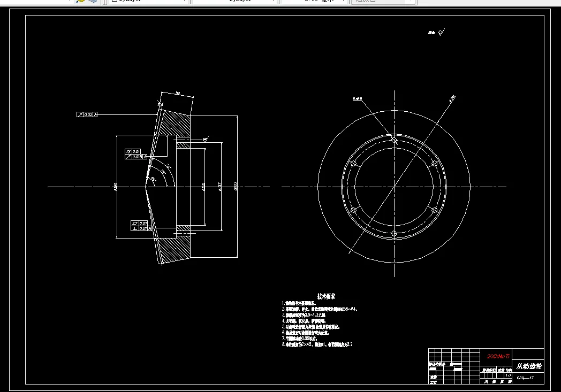Viewport: 561px width, 392px height.
Task: Click the φ137 diameter dimension text
Action: click(219, 187)
